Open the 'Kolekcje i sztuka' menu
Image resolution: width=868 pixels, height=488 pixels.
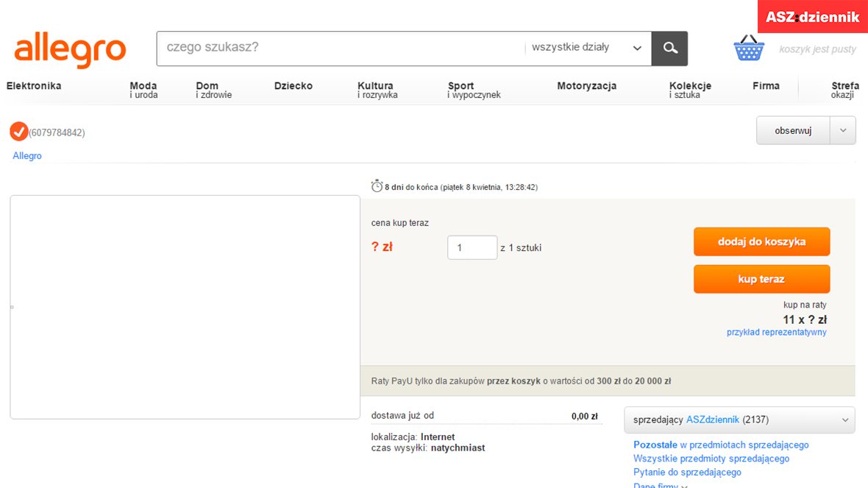[x=690, y=90]
